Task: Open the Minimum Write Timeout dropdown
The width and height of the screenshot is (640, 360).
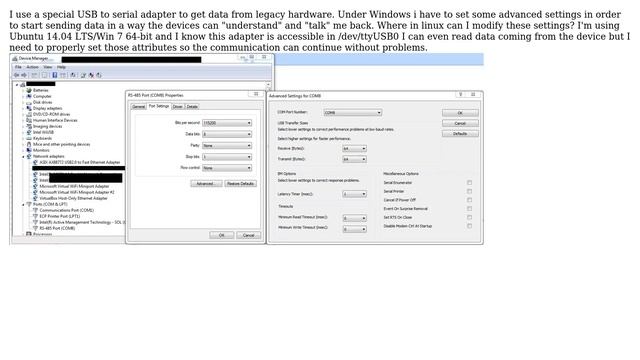Action: (354, 229)
